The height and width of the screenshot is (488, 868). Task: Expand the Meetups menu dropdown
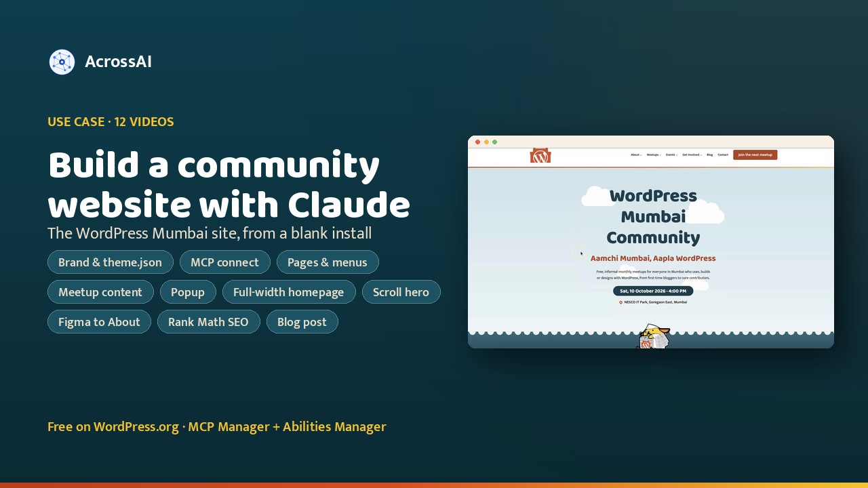tap(654, 155)
